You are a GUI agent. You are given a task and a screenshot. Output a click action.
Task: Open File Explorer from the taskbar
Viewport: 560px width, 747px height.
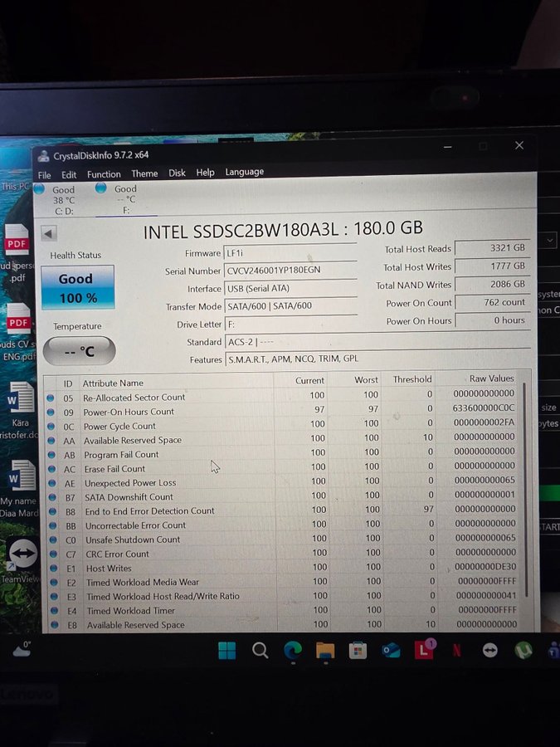click(324, 650)
